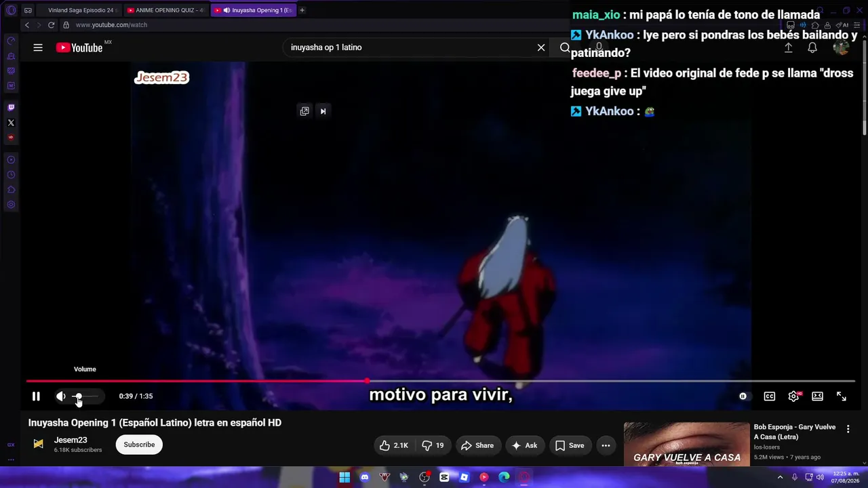The height and width of the screenshot is (488, 868).
Task: Open the YouTube account avatar menu
Action: pyautogui.click(x=841, y=47)
